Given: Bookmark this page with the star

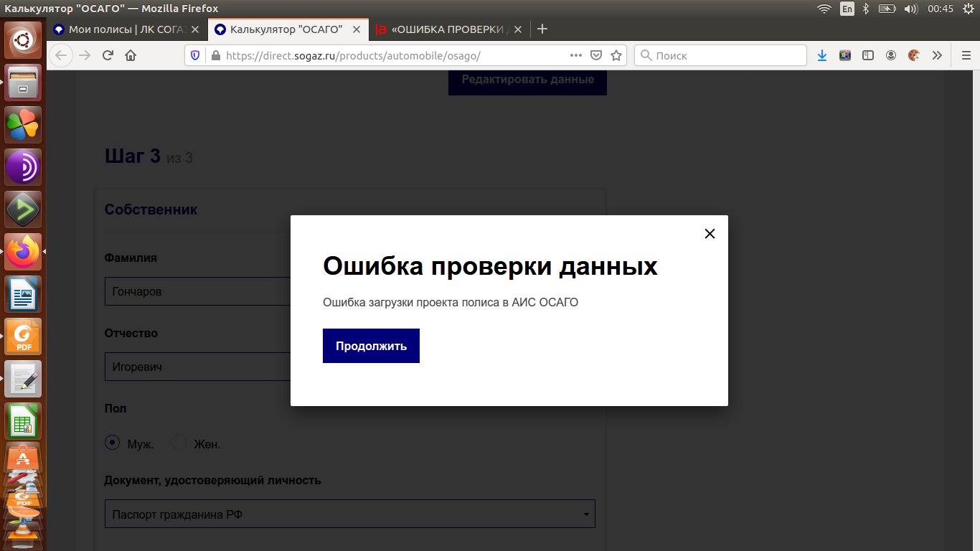Looking at the screenshot, I should tap(616, 55).
